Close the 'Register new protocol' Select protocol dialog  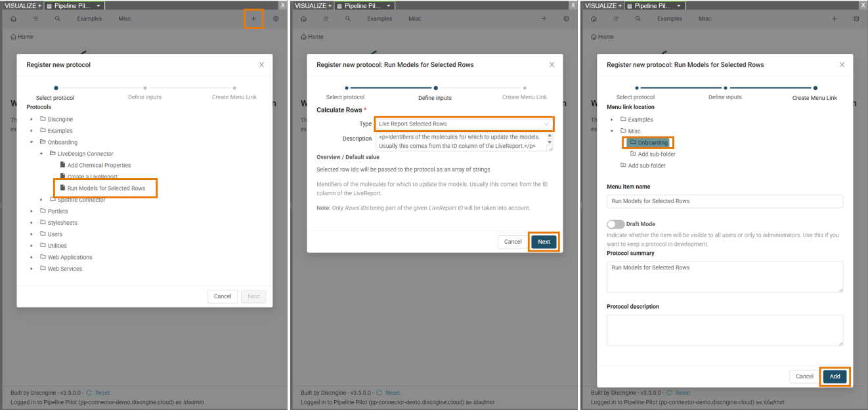pos(261,64)
